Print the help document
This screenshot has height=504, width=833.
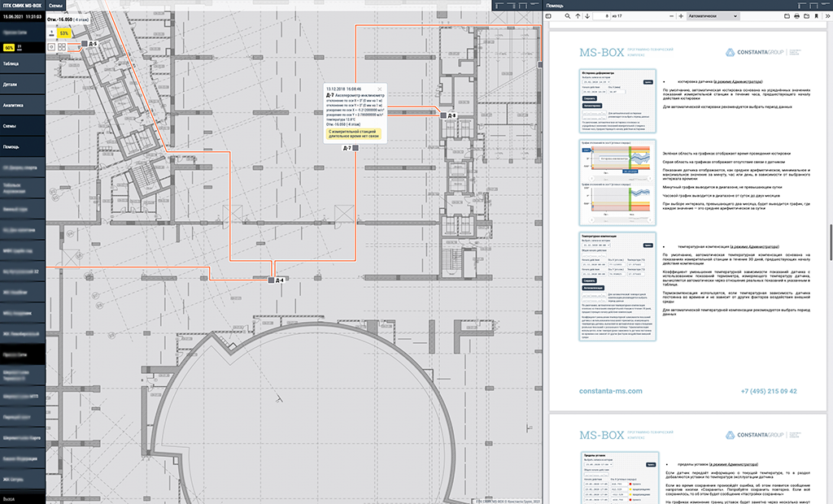[796, 15]
